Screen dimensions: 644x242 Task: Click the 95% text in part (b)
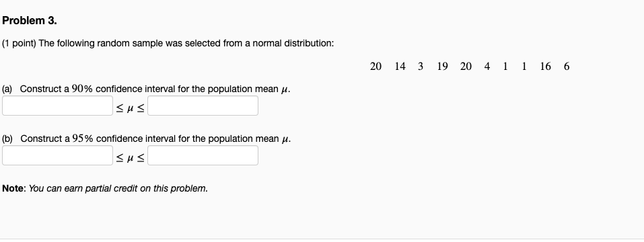(83, 138)
